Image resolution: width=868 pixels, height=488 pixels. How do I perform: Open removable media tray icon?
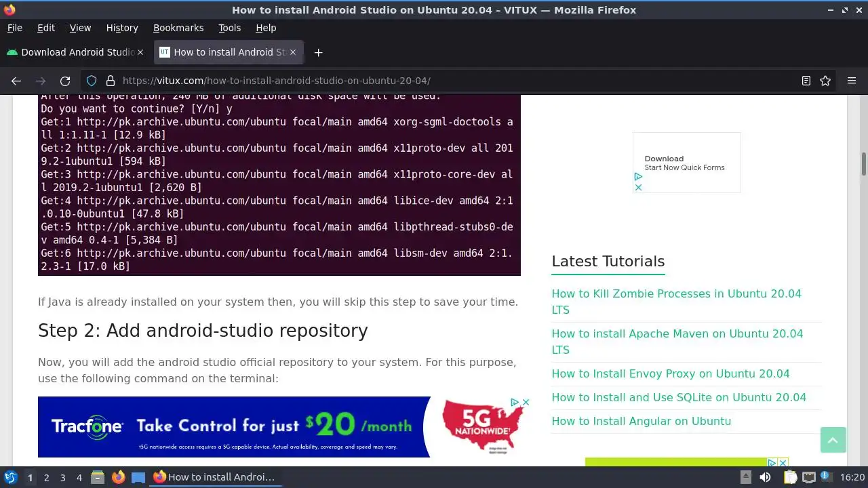pyautogui.click(x=745, y=477)
